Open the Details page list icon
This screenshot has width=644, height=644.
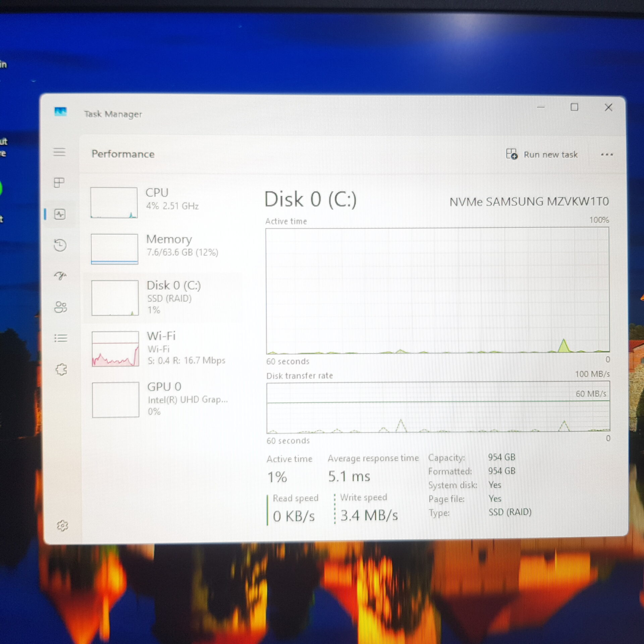[61, 338]
